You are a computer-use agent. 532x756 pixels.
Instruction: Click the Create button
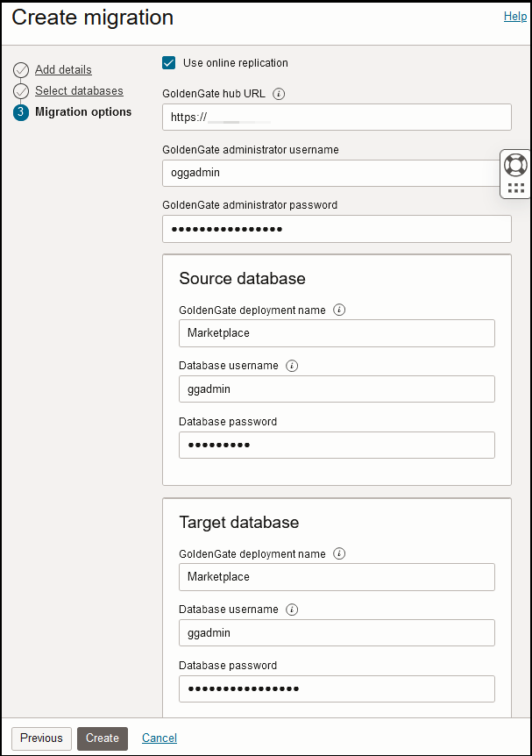click(x=103, y=738)
